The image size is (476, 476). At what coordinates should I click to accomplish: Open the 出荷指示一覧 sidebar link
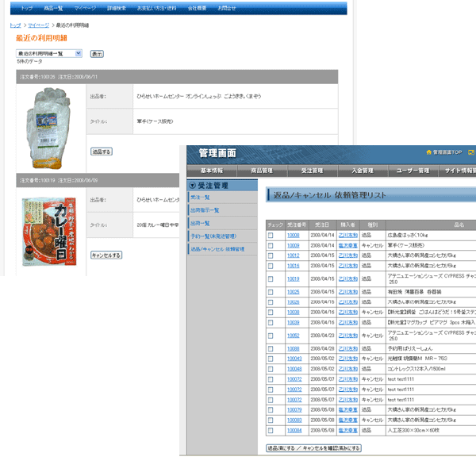(x=205, y=210)
